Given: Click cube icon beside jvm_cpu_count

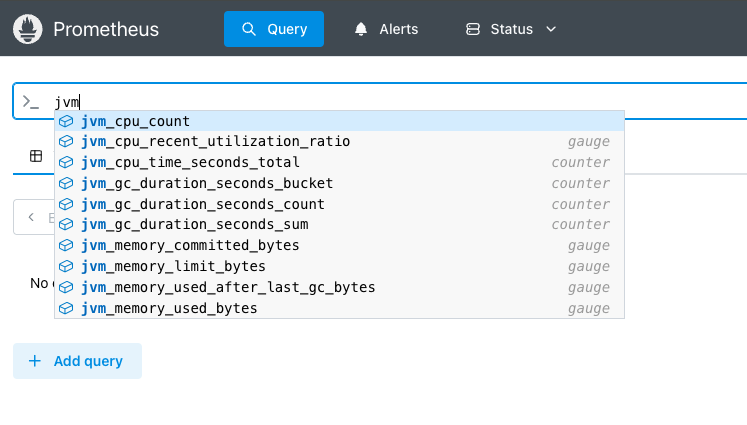Looking at the screenshot, I should [x=66, y=121].
